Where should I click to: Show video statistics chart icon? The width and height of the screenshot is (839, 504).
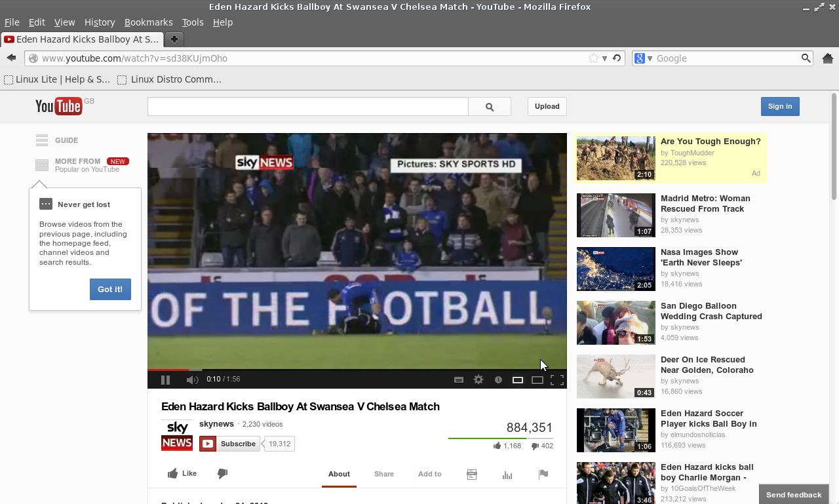coord(507,475)
